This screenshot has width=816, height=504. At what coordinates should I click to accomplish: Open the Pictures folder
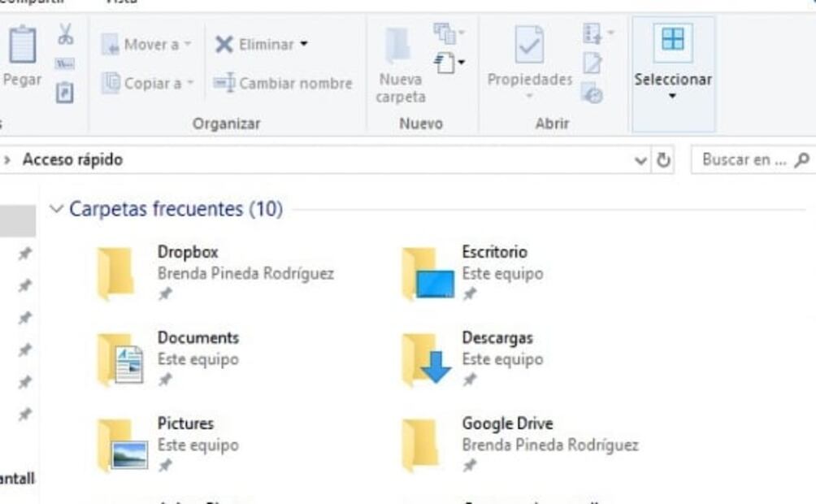pyautogui.click(x=115, y=445)
